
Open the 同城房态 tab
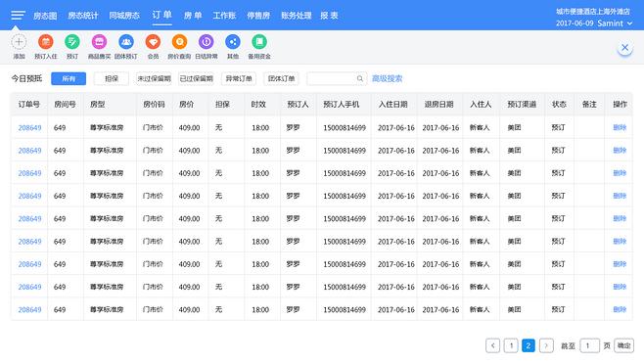click(124, 16)
